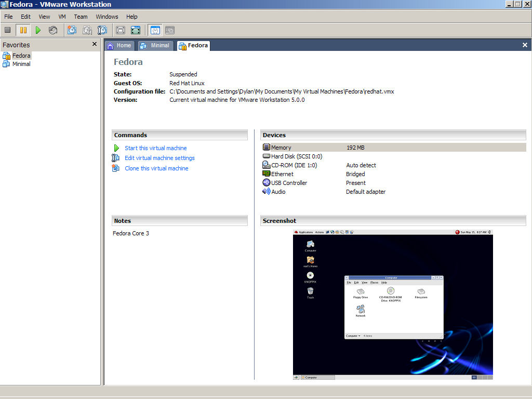Click the Screenshot section header
This screenshot has height=399, width=532.
pyautogui.click(x=393, y=221)
